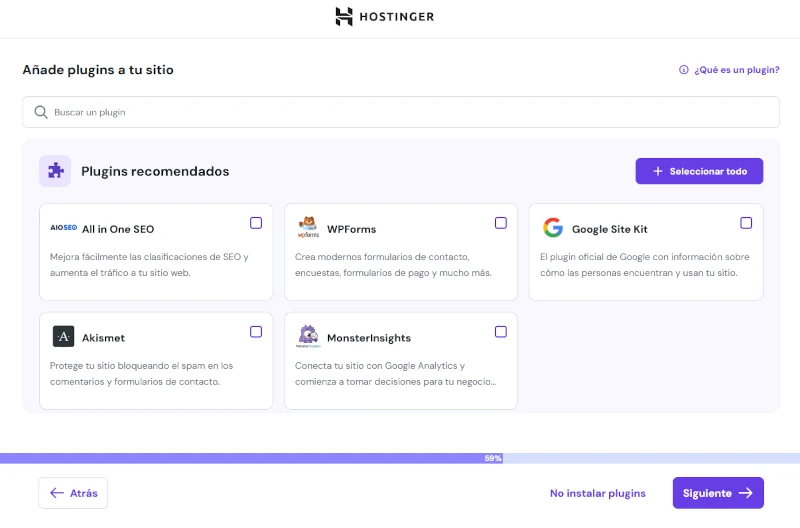
Task: Click the WPForms mascot icon
Action: pos(308,228)
